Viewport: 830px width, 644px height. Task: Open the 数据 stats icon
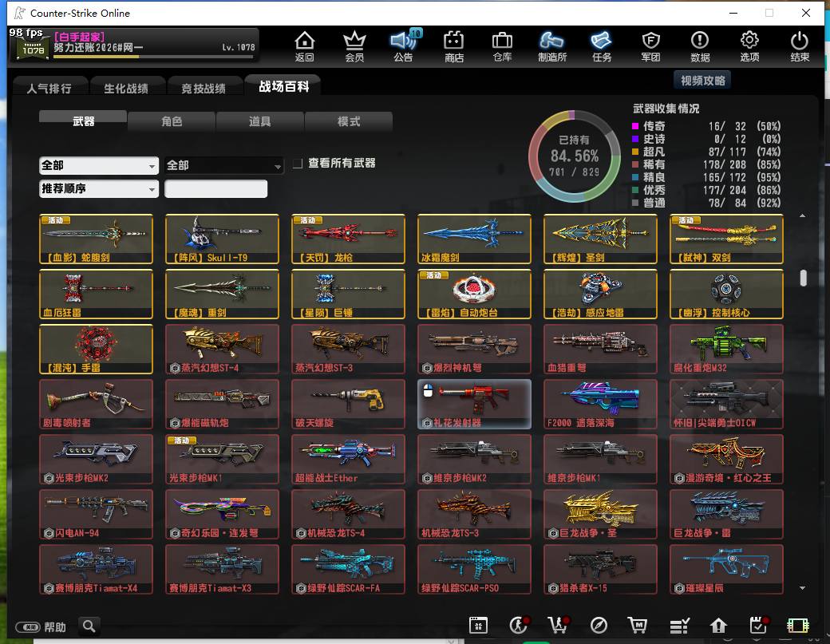coord(700,45)
